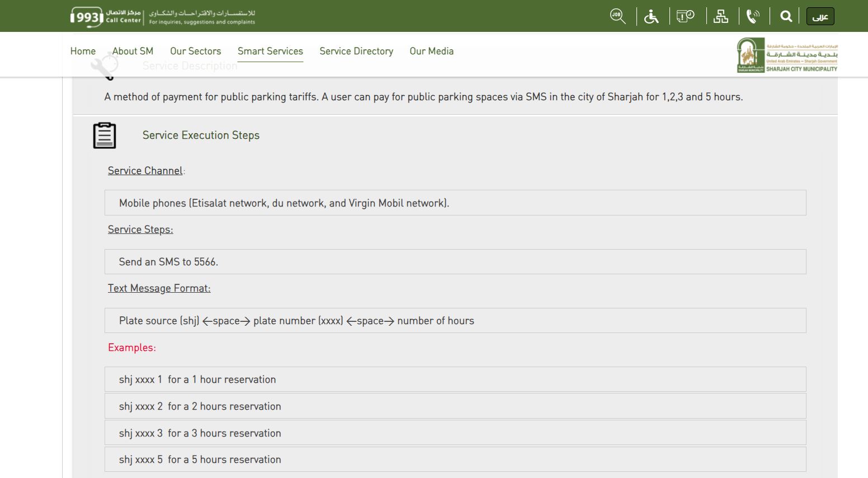Click the 5 hours reservation example row
868x478 pixels.
coord(455,460)
